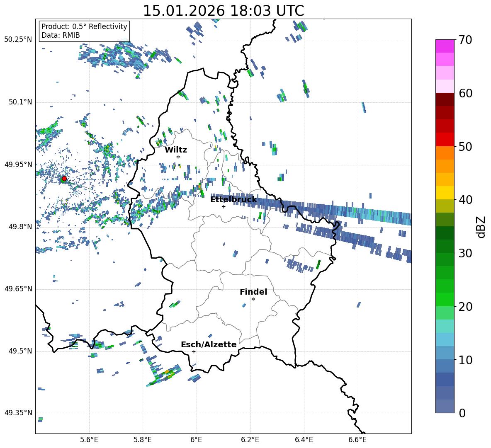Click the 49.8°N latitude label
The width and height of the screenshot is (491, 448).
click(20, 227)
